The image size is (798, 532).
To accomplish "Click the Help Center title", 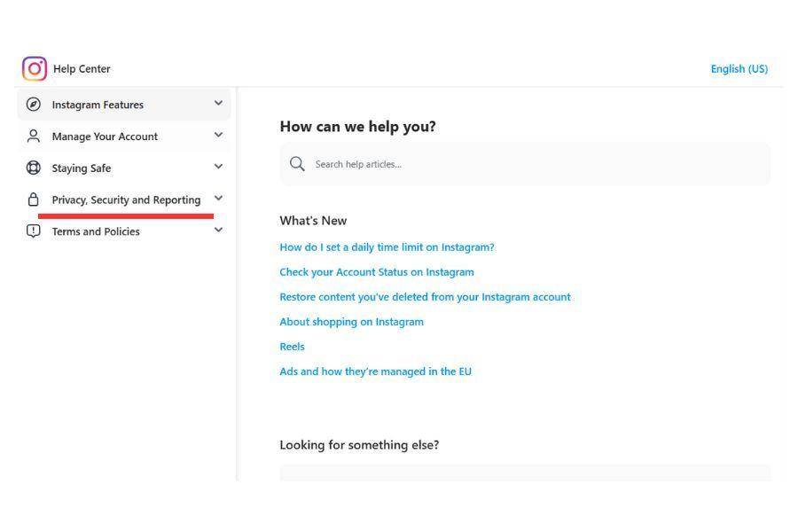I will tap(82, 69).
